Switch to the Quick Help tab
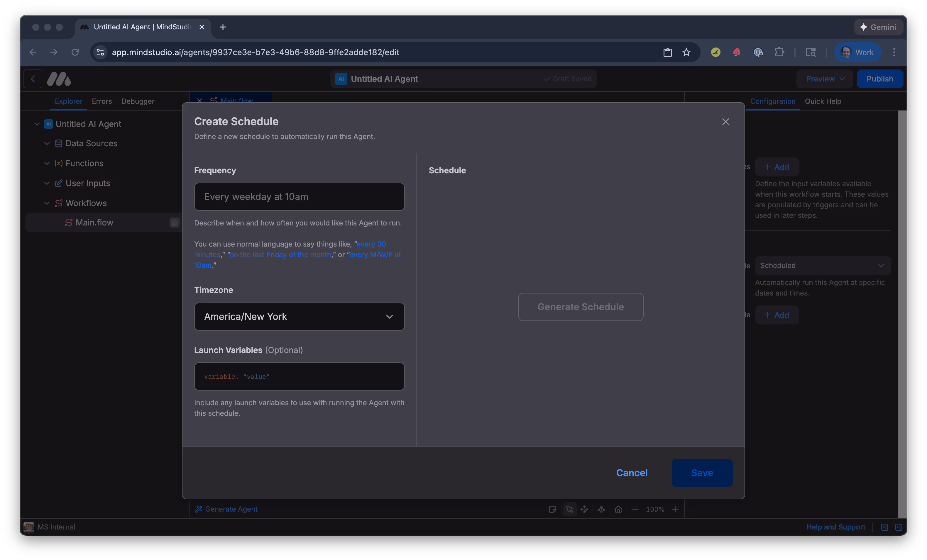 coord(823,101)
